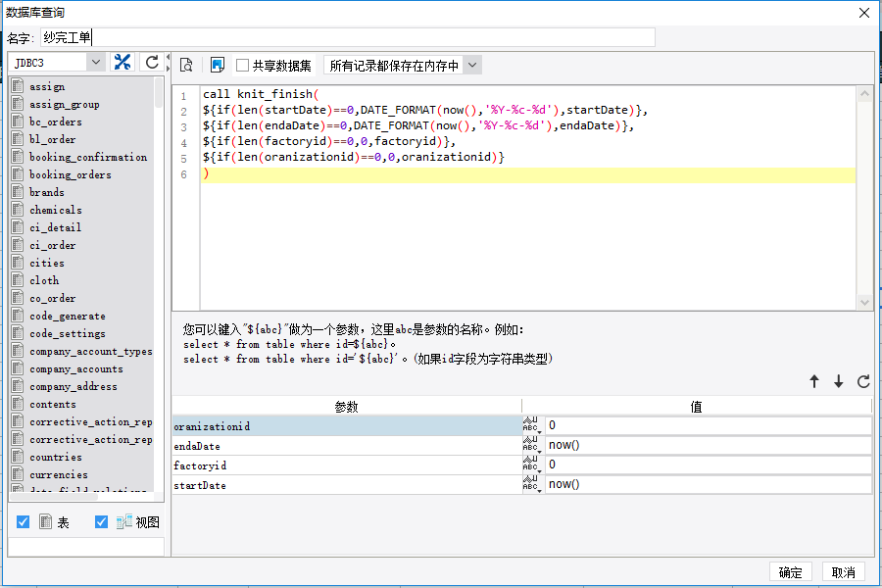Click the 确定 button

coord(790,572)
